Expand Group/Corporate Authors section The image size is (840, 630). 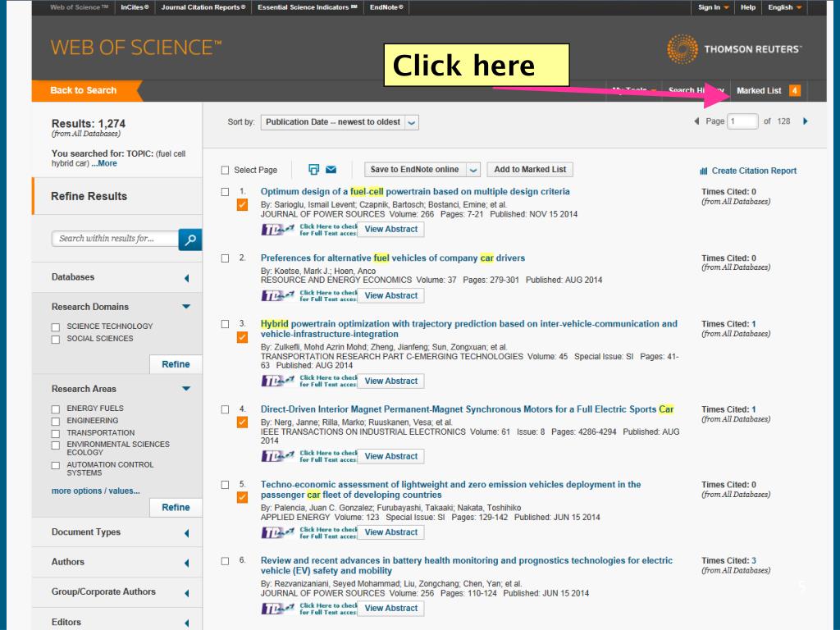pos(186,593)
